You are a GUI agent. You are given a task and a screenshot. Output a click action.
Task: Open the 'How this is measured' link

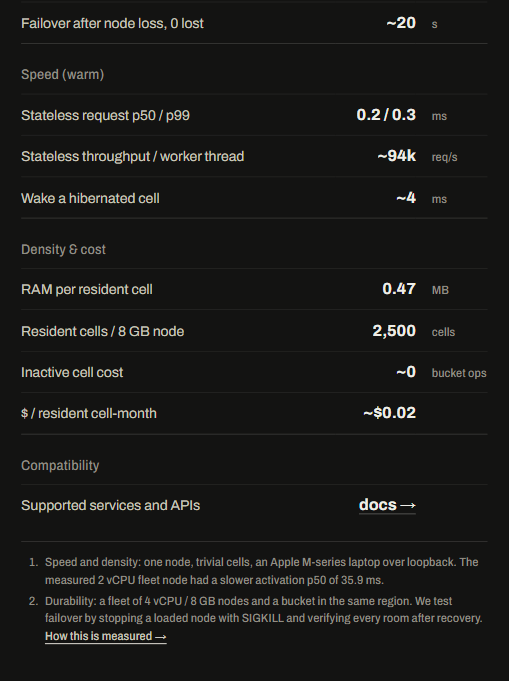coord(106,636)
